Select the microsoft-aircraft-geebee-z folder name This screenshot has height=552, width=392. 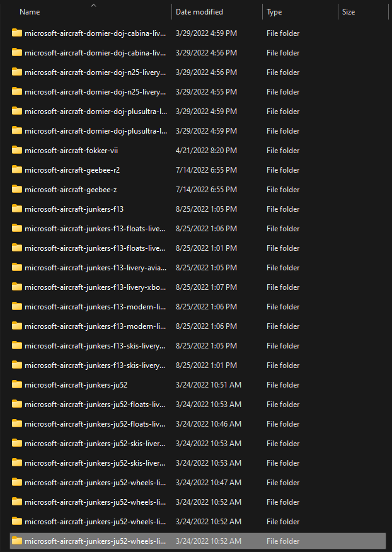71,190
